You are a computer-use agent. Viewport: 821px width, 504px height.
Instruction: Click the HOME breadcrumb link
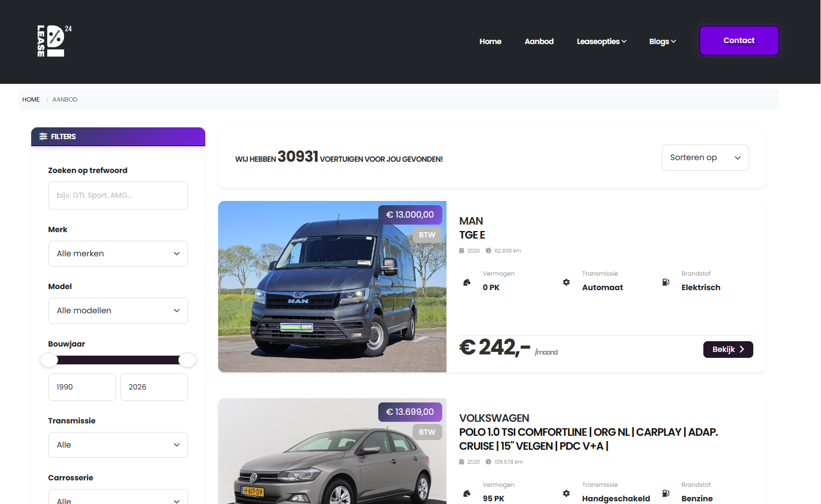pyautogui.click(x=31, y=99)
